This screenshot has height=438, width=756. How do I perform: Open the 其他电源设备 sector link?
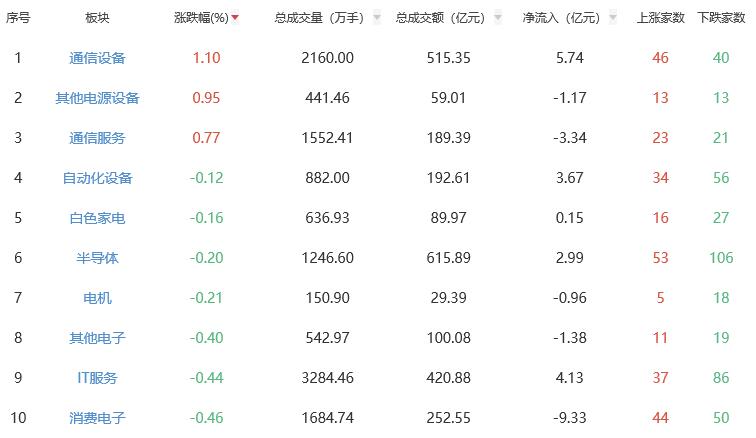(97, 98)
